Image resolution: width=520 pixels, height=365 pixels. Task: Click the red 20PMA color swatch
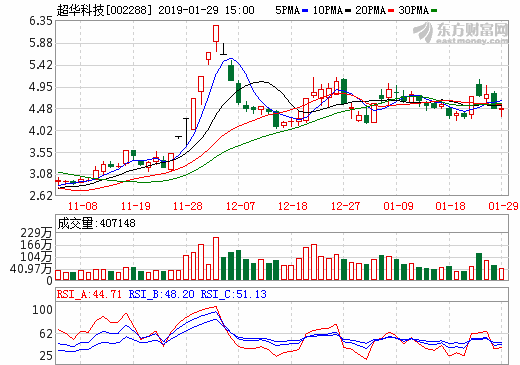click(391, 11)
